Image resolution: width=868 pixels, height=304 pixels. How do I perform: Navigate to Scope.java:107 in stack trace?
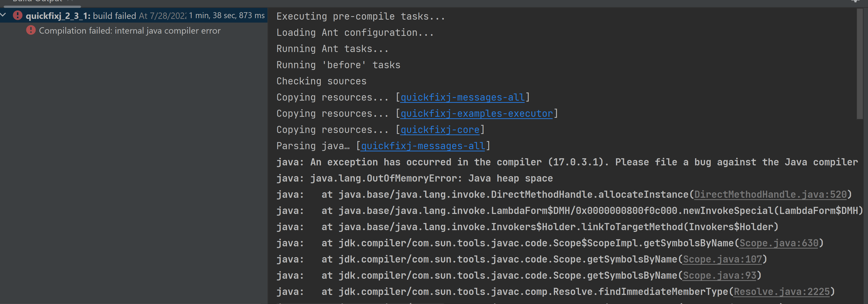pos(722,259)
